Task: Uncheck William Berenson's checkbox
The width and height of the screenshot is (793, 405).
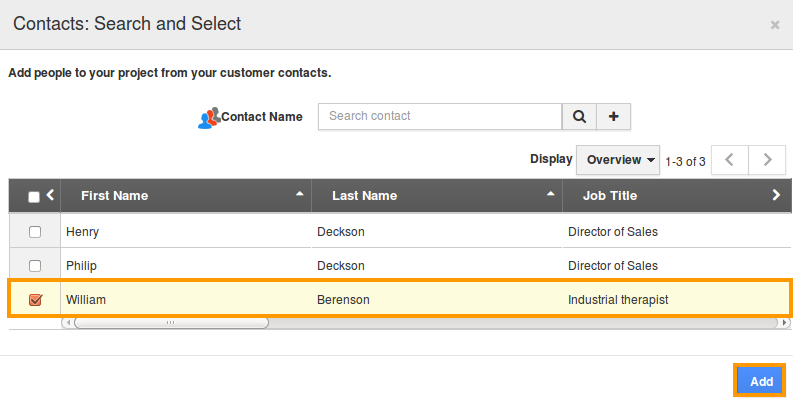Action: [x=35, y=300]
